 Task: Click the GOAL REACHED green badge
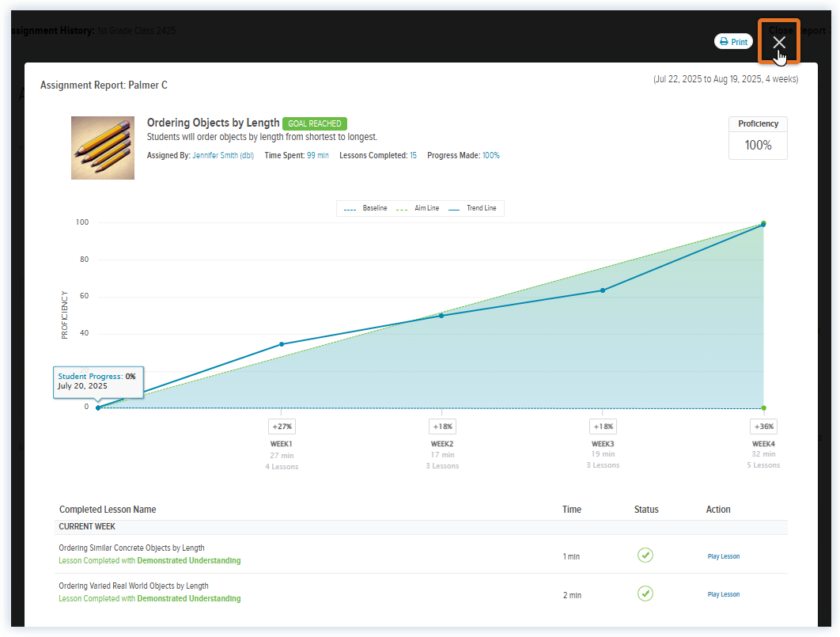(x=315, y=123)
